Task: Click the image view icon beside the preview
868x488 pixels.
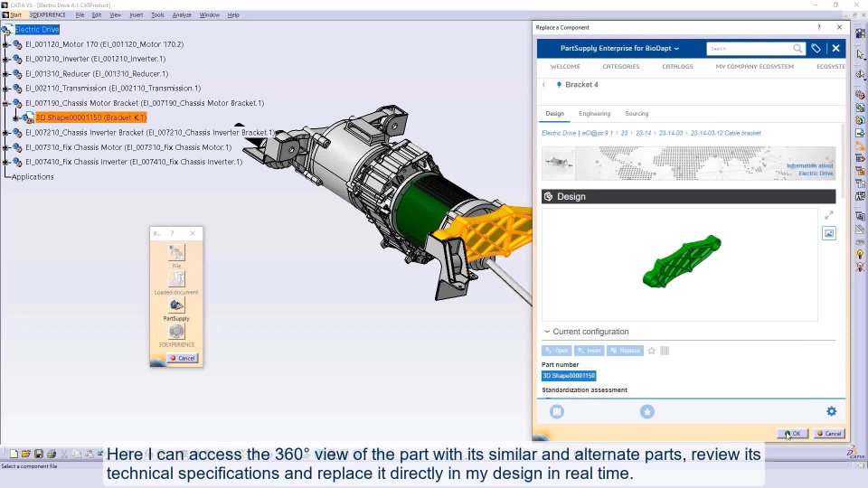Action: click(829, 233)
